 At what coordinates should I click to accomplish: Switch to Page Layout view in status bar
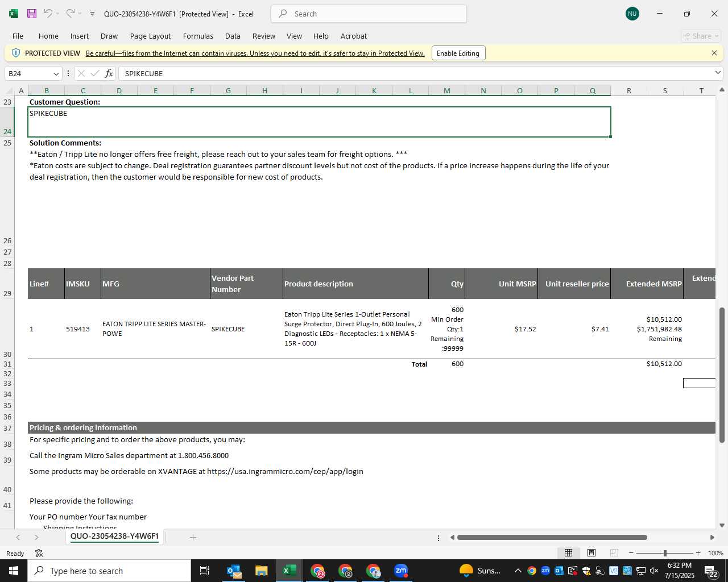[591, 552]
